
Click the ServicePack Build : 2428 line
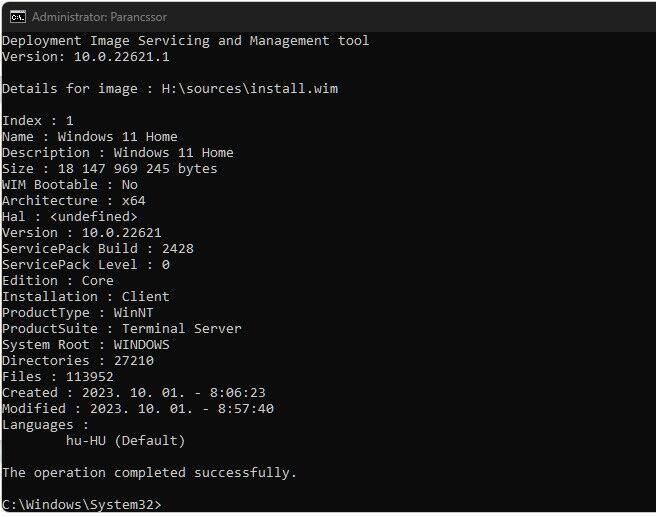[x=98, y=248]
